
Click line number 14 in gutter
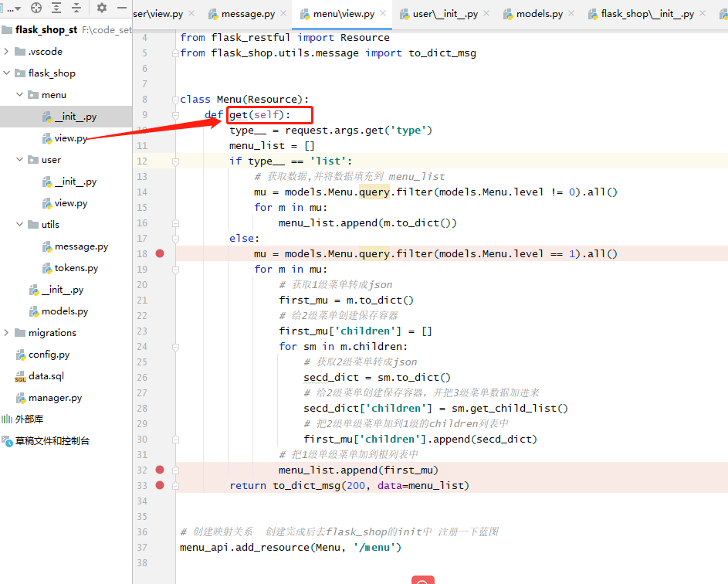[142, 192]
